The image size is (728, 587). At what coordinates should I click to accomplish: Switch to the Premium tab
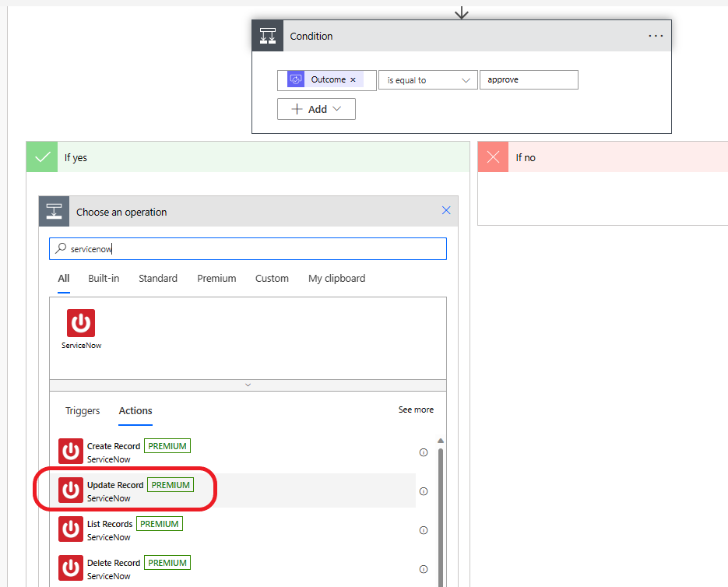tap(216, 278)
